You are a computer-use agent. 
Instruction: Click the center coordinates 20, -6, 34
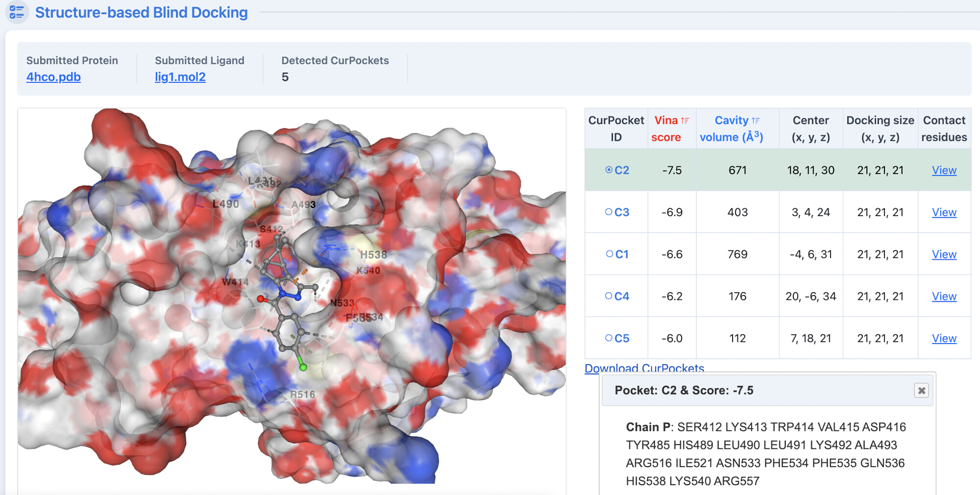pyautogui.click(x=811, y=297)
